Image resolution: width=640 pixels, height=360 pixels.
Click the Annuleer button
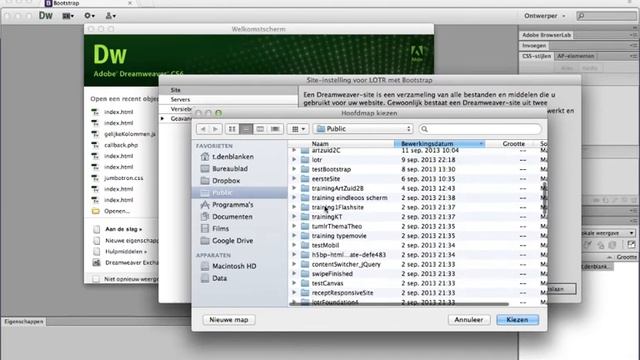[x=469, y=320]
